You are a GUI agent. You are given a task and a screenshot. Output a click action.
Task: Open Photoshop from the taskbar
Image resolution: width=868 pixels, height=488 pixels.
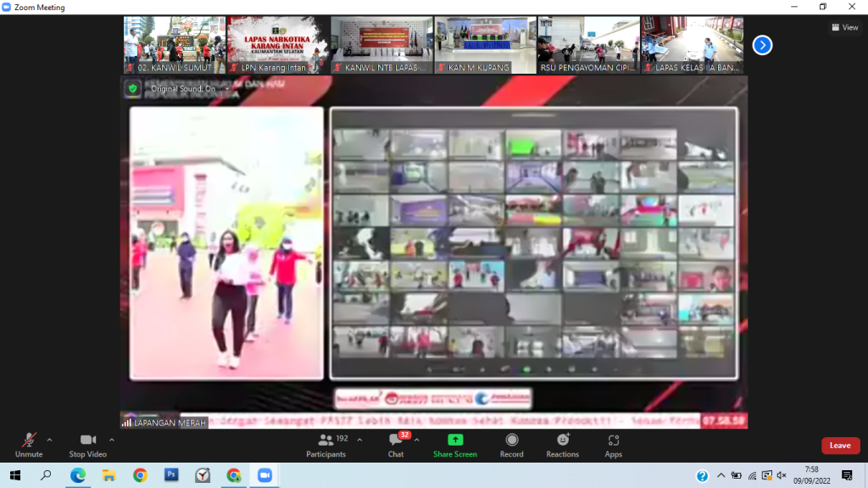point(170,475)
